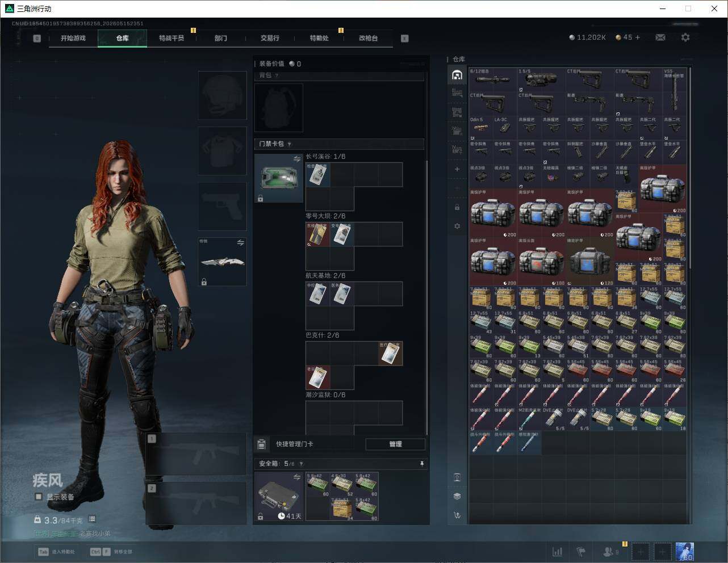Image resolution: width=728 pixels, height=563 pixels.
Task: Open the 开始游戏 tab
Action: pyautogui.click(x=73, y=38)
